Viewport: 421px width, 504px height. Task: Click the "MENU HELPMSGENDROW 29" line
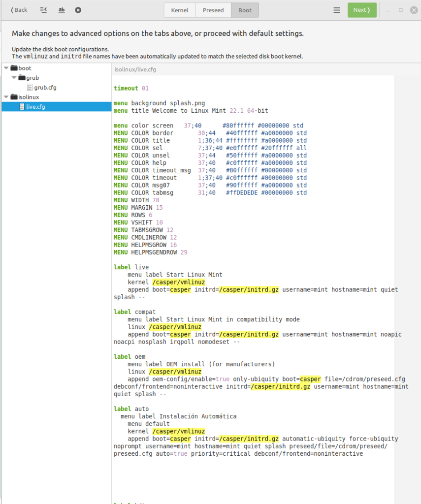[151, 252]
